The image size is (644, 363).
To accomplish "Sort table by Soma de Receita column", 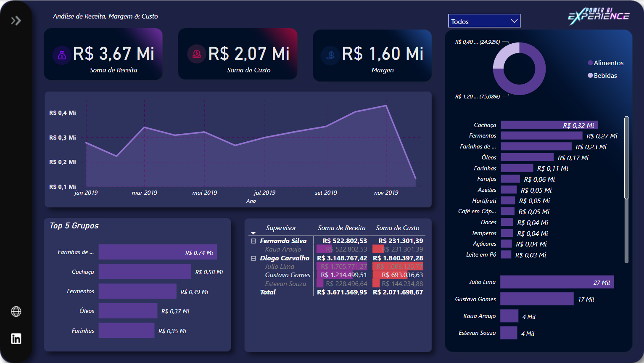I will [341, 228].
